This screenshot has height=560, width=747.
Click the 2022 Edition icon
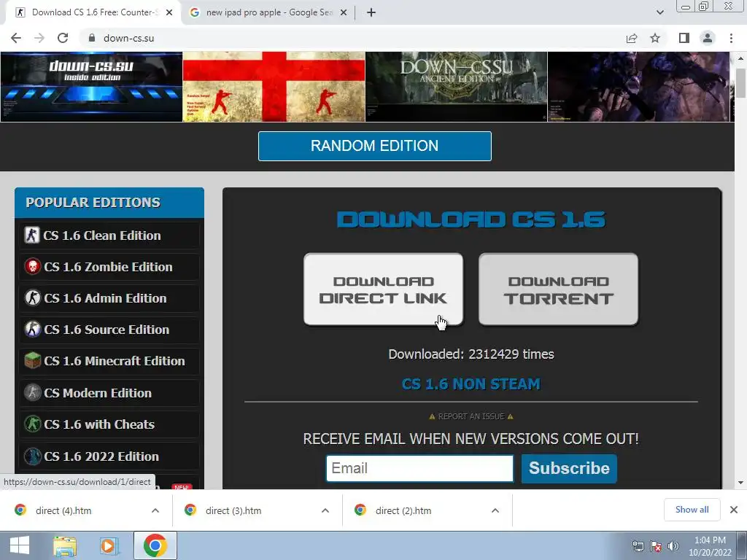[32, 456]
